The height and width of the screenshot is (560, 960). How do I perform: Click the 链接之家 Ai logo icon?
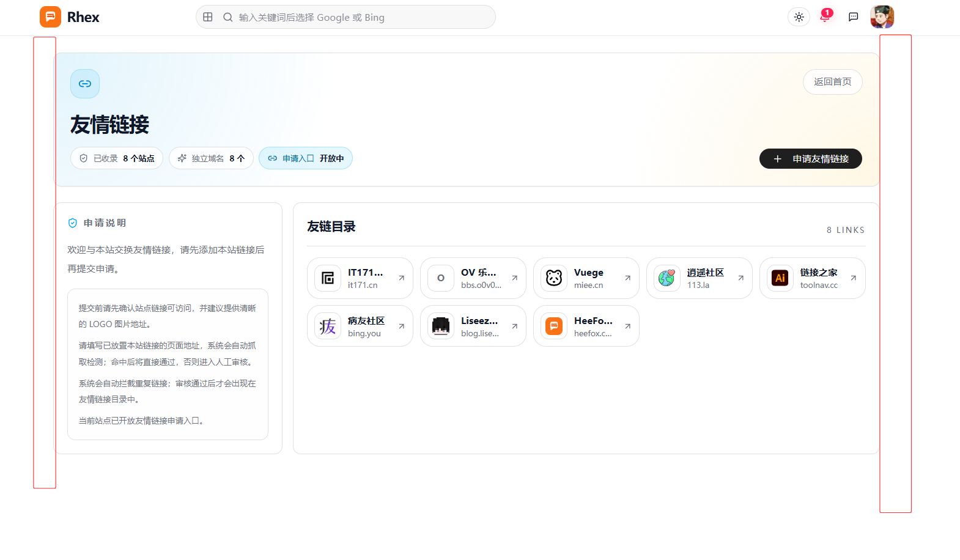pyautogui.click(x=780, y=278)
